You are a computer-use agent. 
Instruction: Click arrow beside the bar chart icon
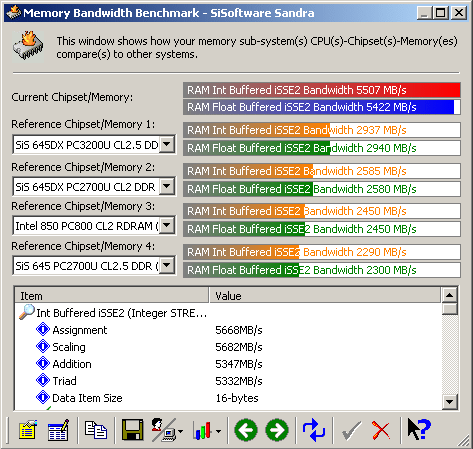(218, 431)
